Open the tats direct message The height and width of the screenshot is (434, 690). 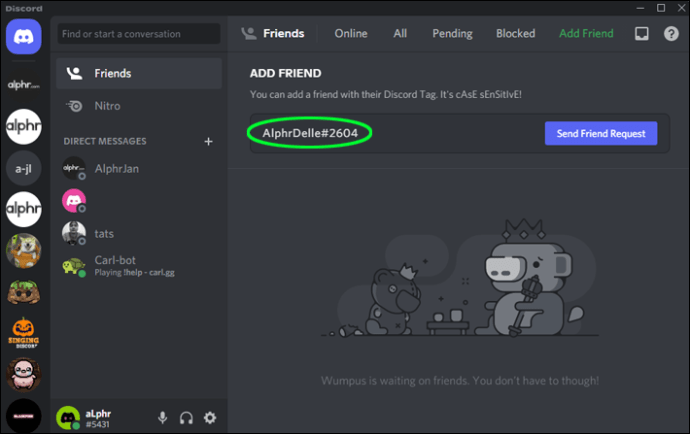[x=139, y=234]
